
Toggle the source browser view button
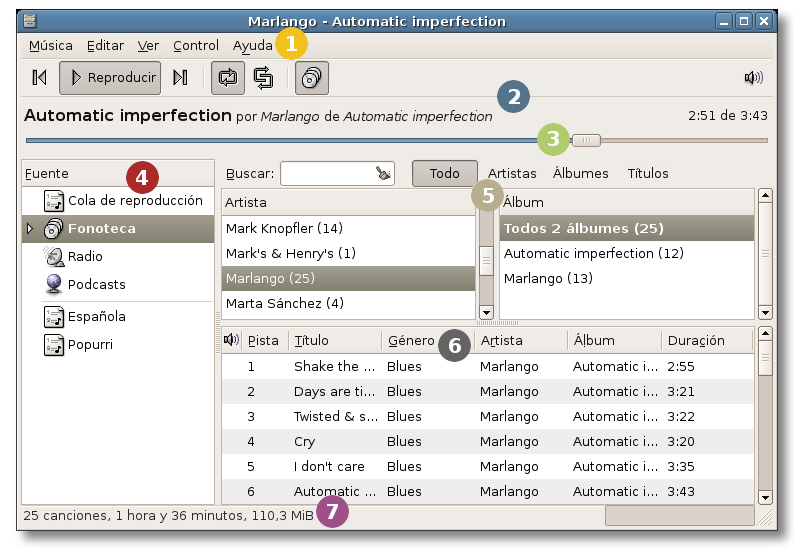click(312, 77)
